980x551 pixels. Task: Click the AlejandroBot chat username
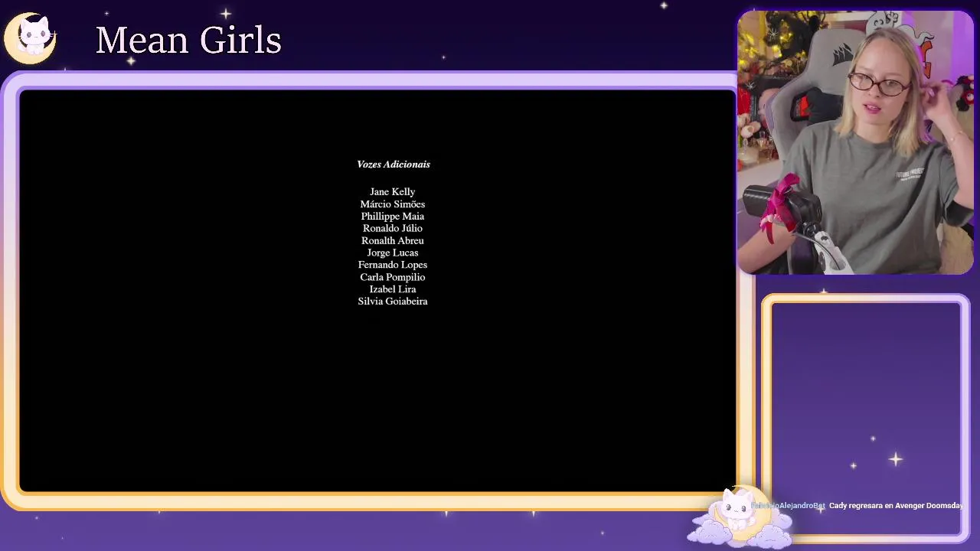point(789,506)
